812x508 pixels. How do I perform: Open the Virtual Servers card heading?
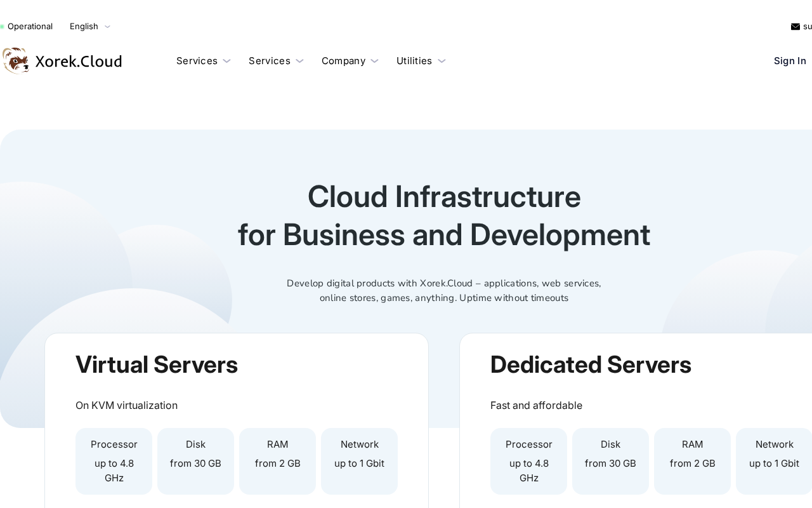(x=157, y=364)
